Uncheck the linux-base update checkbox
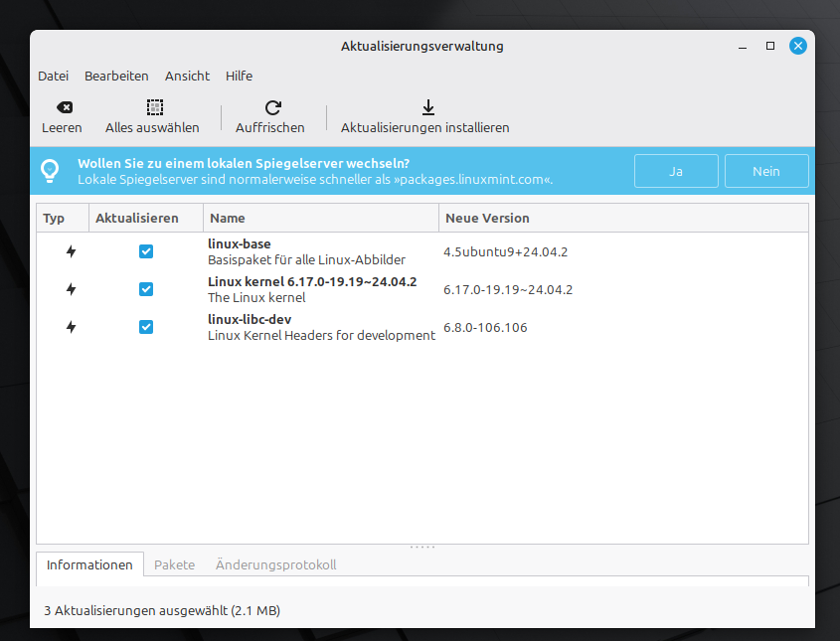 [146, 251]
